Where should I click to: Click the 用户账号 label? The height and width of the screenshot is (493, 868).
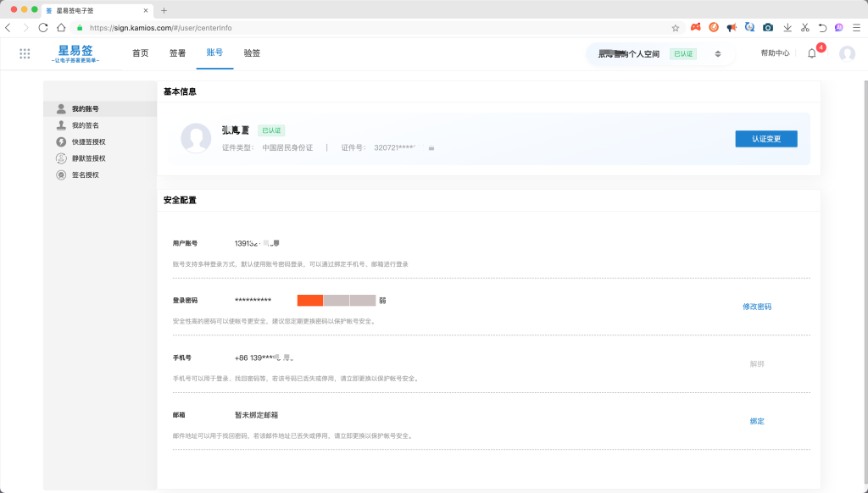pyautogui.click(x=185, y=243)
